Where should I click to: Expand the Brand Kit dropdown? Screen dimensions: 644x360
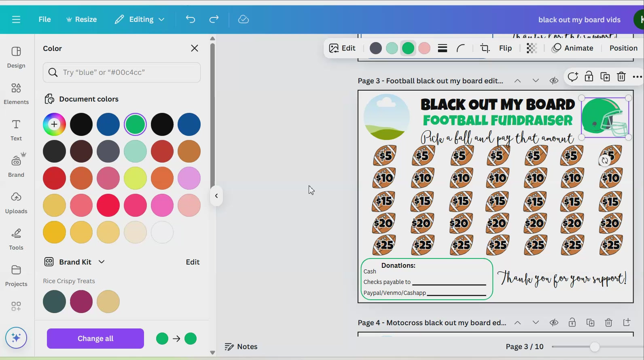(x=102, y=262)
